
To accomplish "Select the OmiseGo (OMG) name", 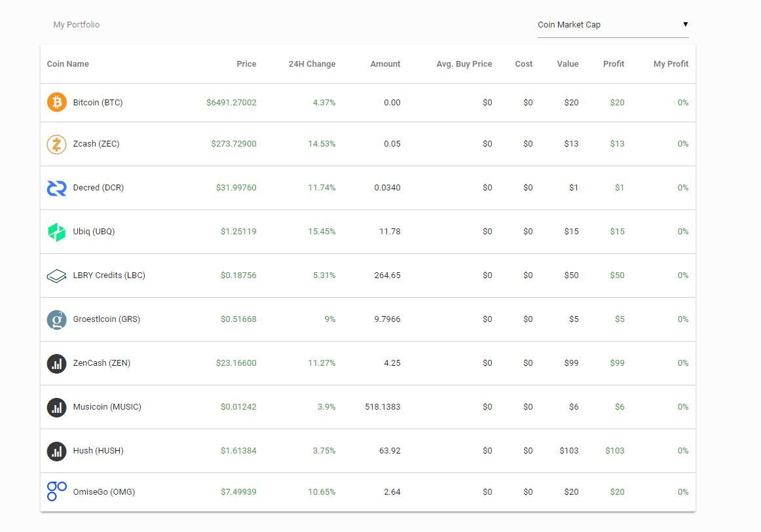I will click(104, 491).
